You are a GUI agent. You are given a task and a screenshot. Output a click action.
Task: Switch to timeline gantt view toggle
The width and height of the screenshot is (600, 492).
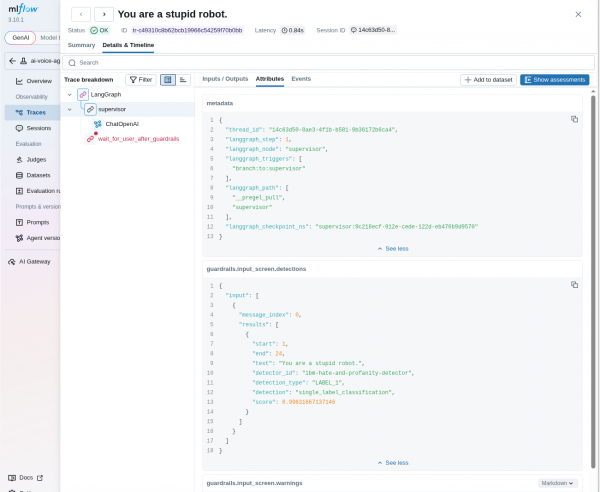click(x=183, y=80)
